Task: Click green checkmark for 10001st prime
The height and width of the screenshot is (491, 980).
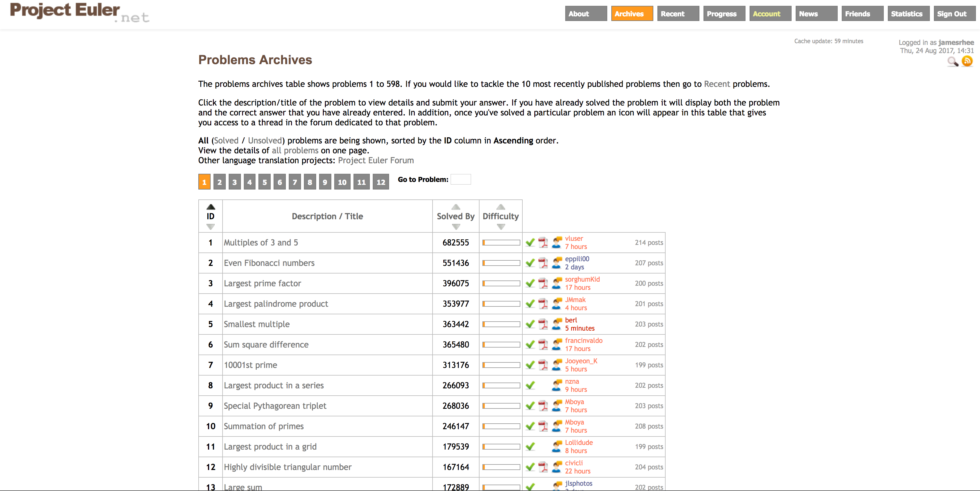Action: coord(530,365)
